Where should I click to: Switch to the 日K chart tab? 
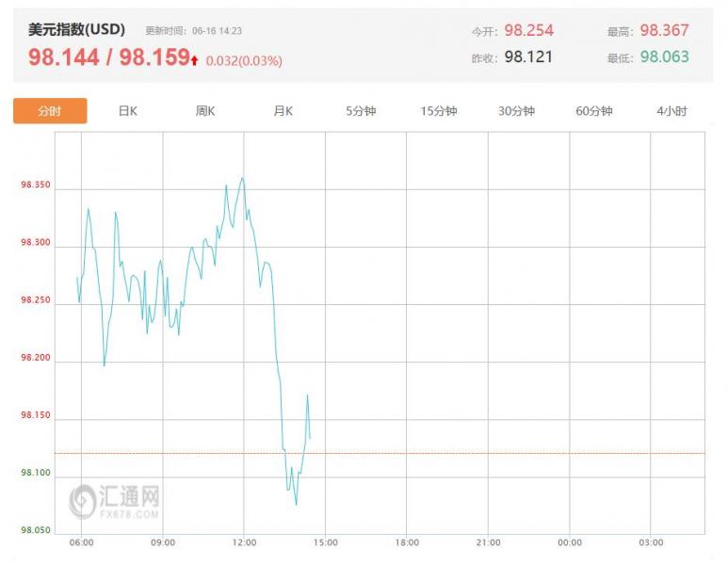pyautogui.click(x=128, y=111)
